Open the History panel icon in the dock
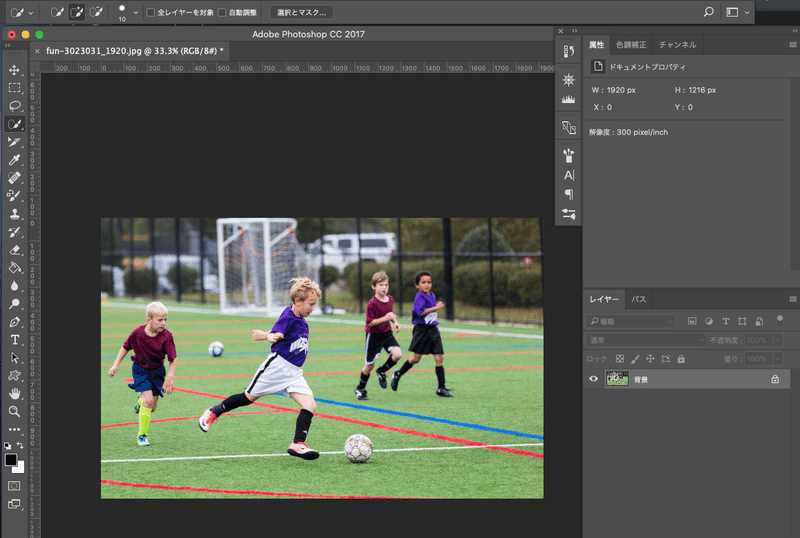 pos(568,52)
